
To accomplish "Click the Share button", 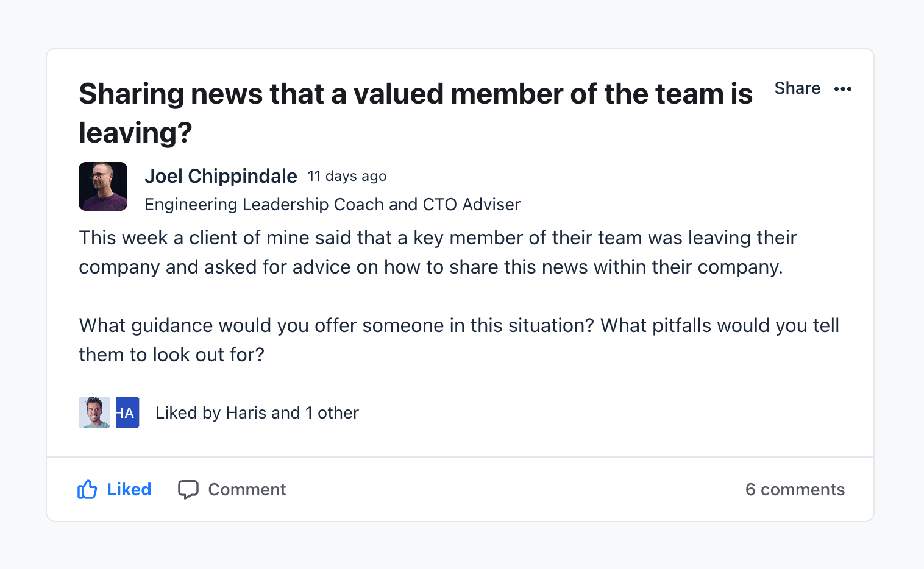I will 797,88.
